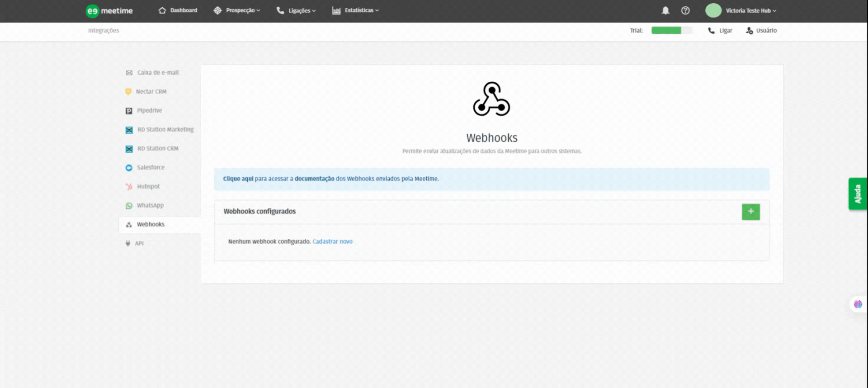Click the Trial progress bar

pos(671,31)
